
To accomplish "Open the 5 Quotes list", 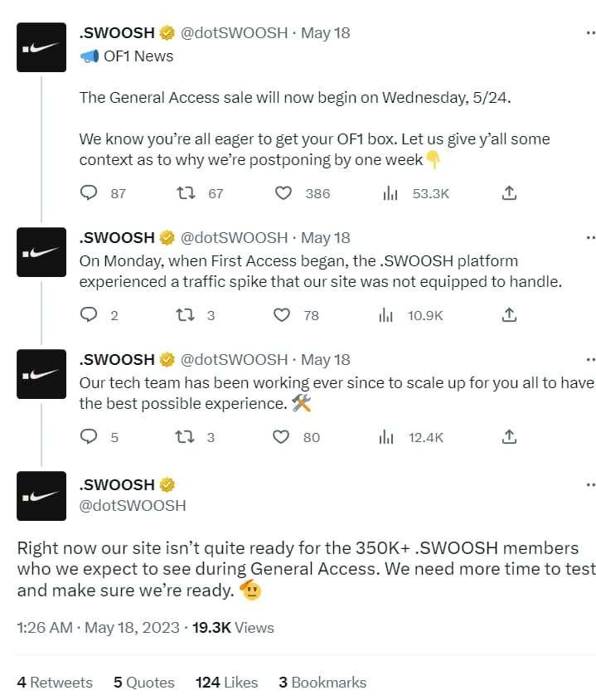I will [x=144, y=682].
